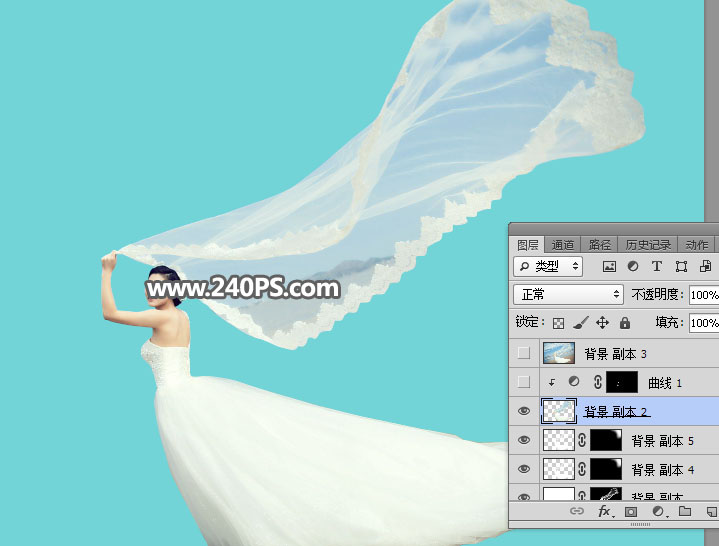Image resolution: width=719 pixels, height=546 pixels.
Task: Switch to the 通道 tab
Action: tap(563, 245)
